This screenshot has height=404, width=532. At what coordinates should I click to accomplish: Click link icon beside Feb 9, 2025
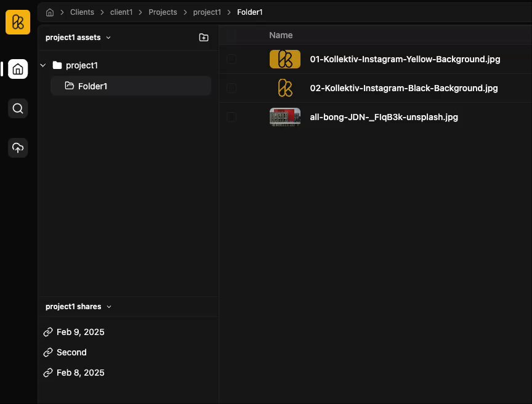click(48, 332)
